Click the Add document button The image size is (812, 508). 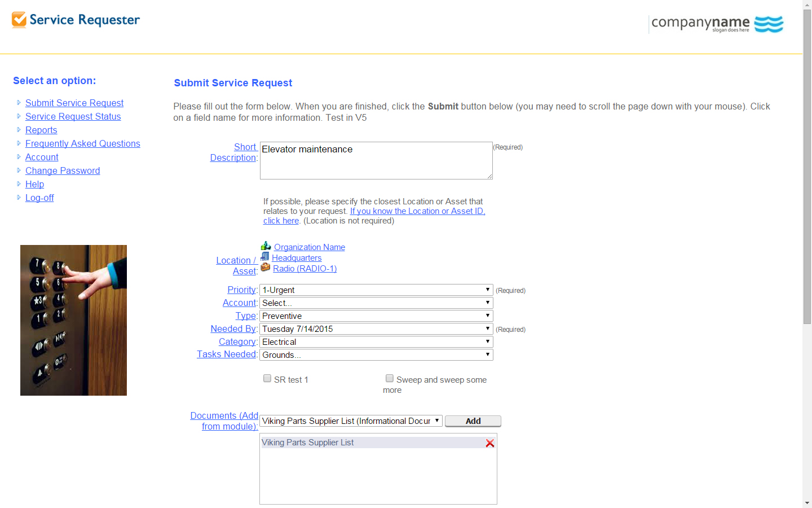click(473, 421)
